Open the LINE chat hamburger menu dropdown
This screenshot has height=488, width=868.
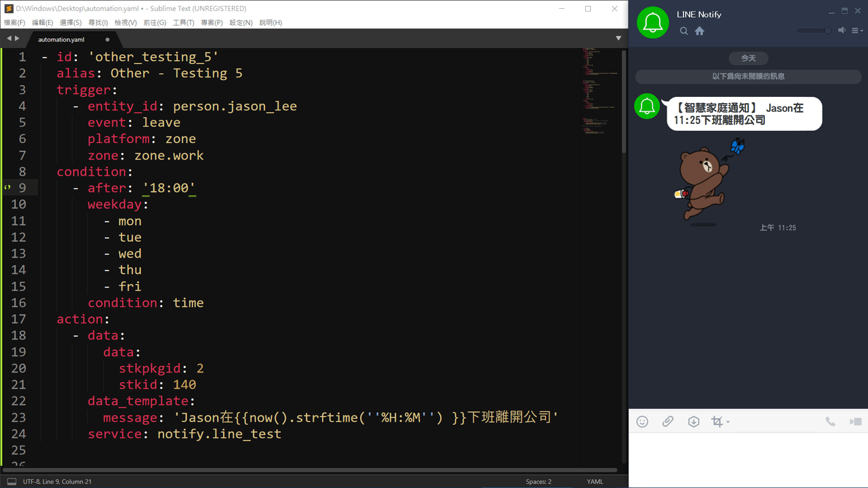(x=857, y=30)
